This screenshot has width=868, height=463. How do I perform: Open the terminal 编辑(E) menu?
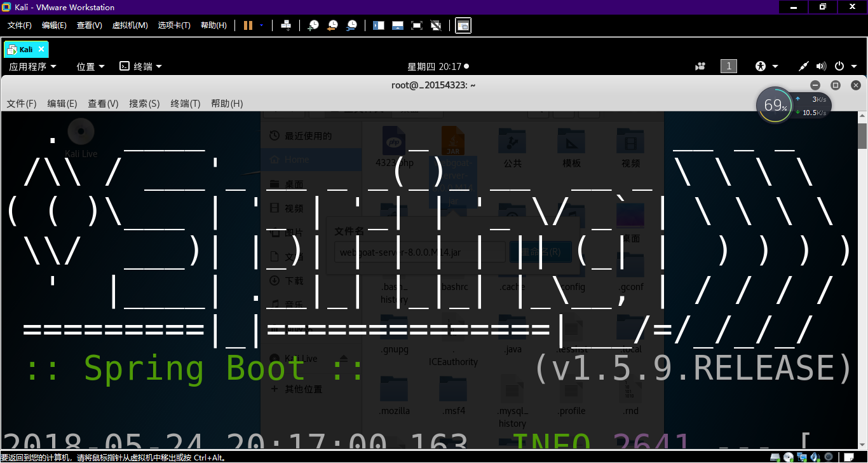[62, 104]
